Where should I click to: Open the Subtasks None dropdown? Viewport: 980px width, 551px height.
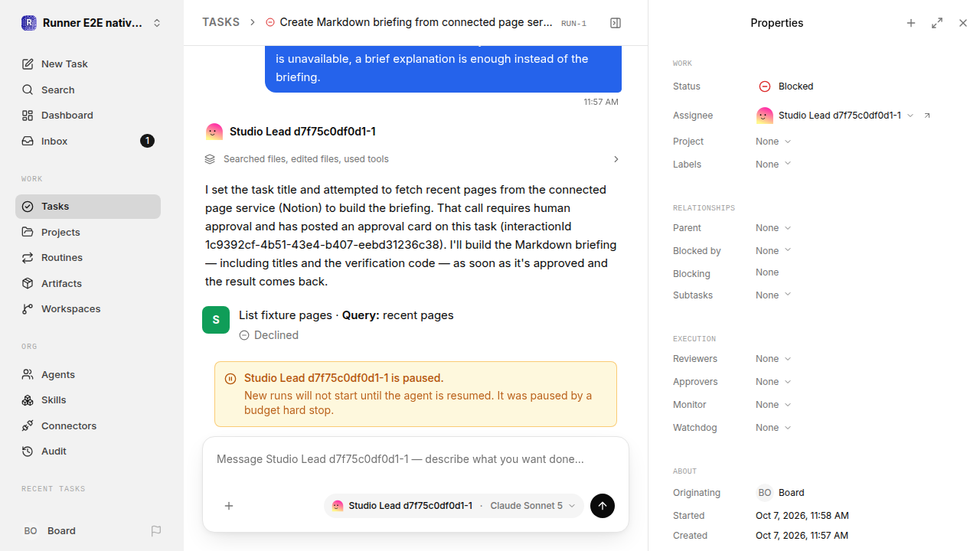[773, 295]
